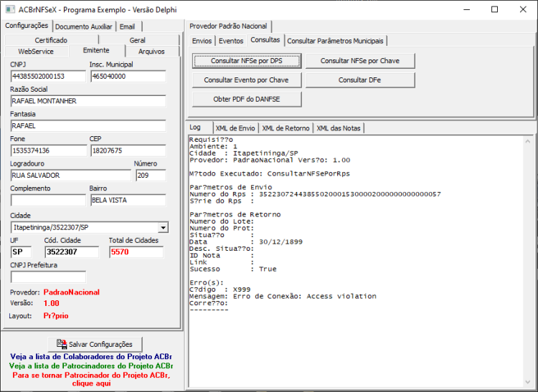This screenshot has height=392, width=538.
Task: Select the Certificado tab
Action: 51,40
